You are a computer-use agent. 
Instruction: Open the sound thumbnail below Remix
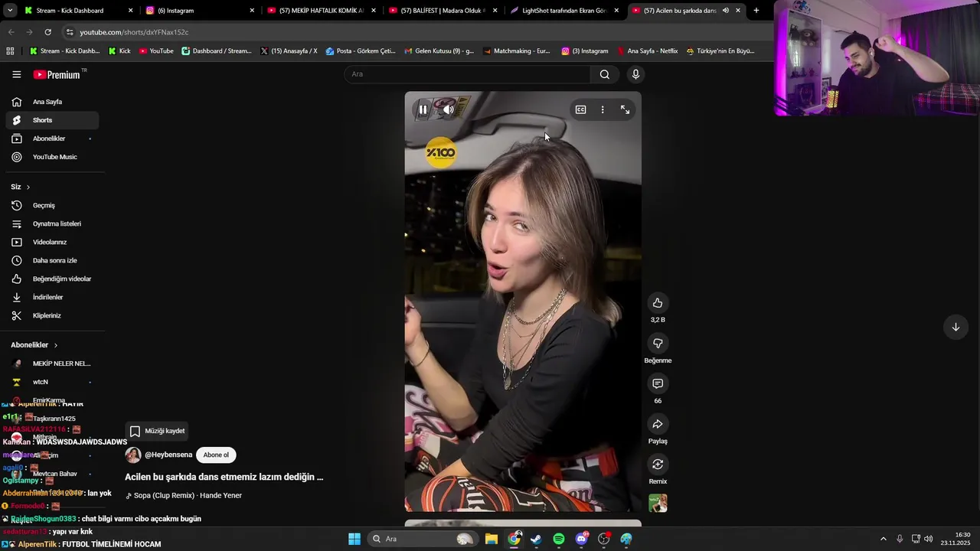pos(658,503)
